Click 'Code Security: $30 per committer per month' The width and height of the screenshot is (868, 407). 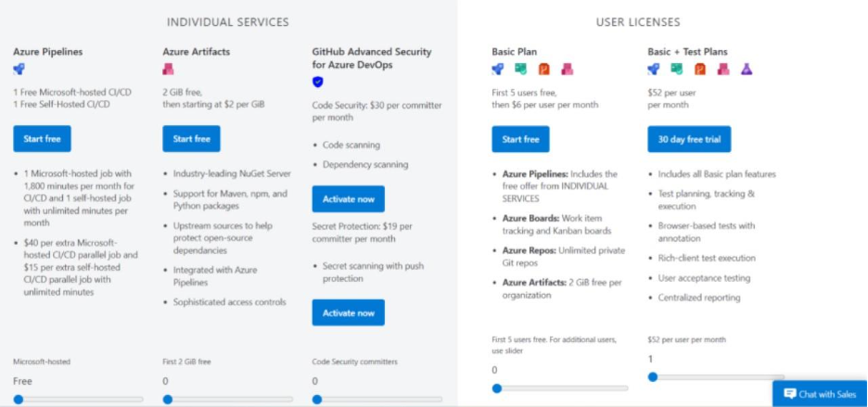click(377, 111)
